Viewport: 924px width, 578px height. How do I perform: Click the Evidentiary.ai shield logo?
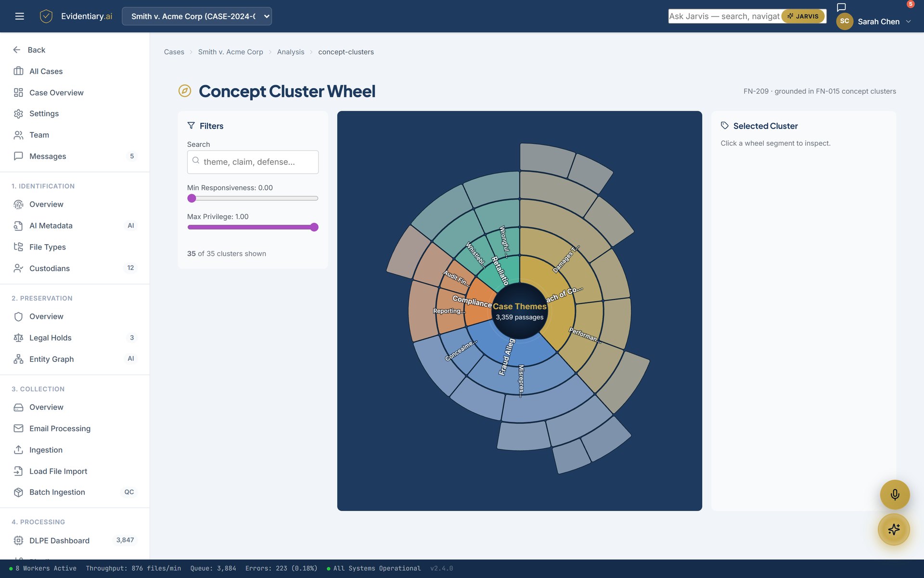[x=46, y=16]
